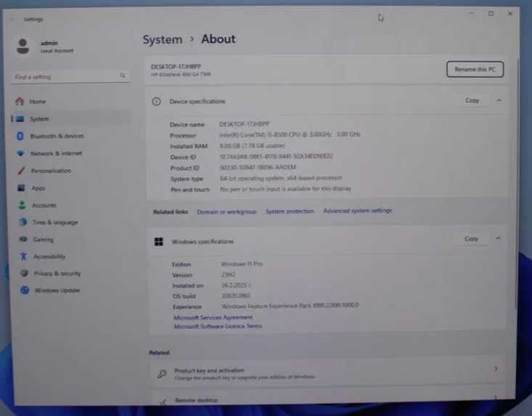Click the System type value text
This screenshot has height=416, width=532.
[x=281, y=178]
